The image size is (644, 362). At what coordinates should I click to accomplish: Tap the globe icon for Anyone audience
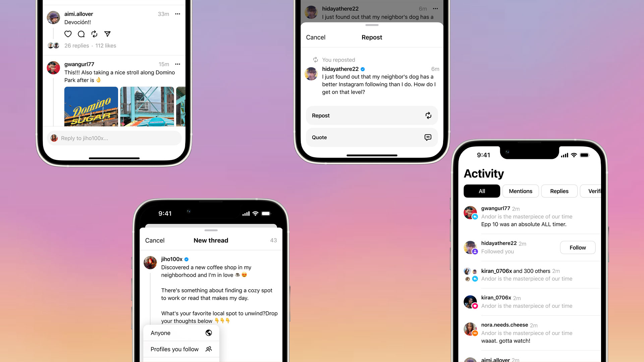[209, 333]
